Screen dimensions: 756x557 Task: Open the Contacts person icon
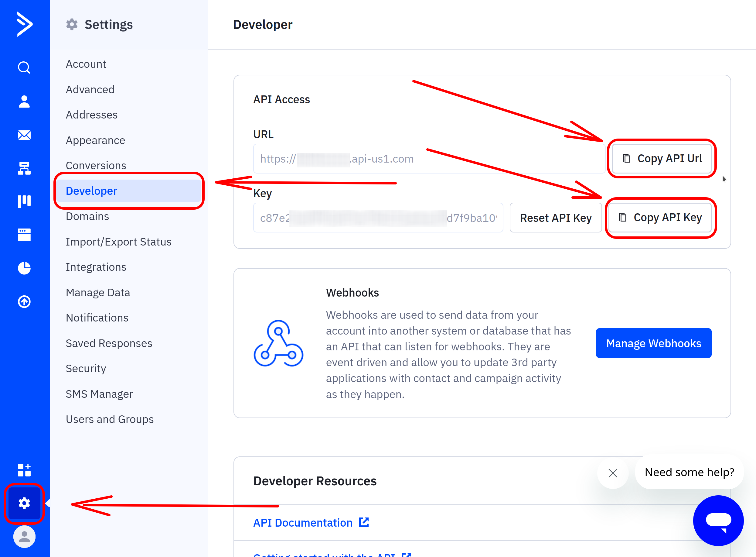[24, 101]
